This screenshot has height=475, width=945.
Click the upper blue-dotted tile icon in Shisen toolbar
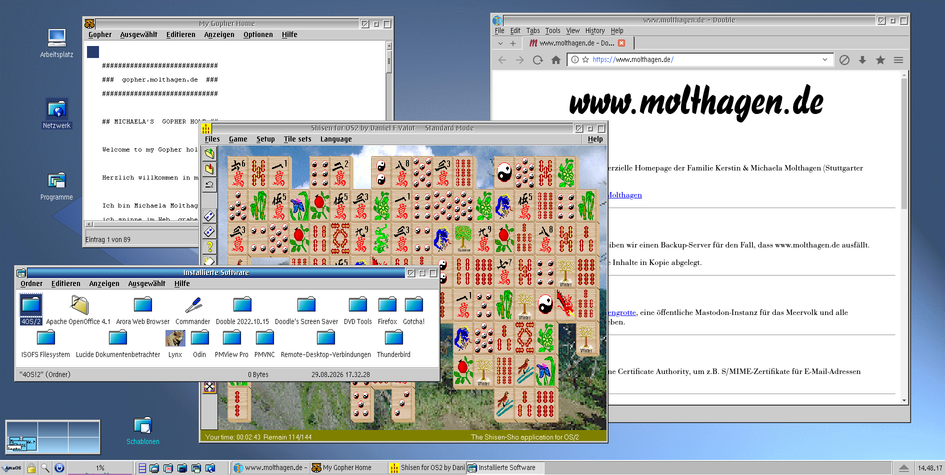click(209, 215)
